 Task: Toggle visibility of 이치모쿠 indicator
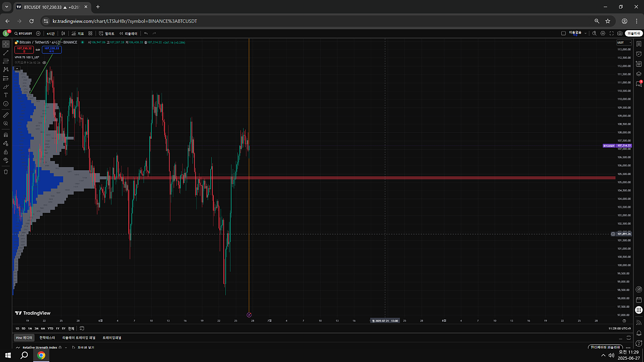(x=44, y=63)
